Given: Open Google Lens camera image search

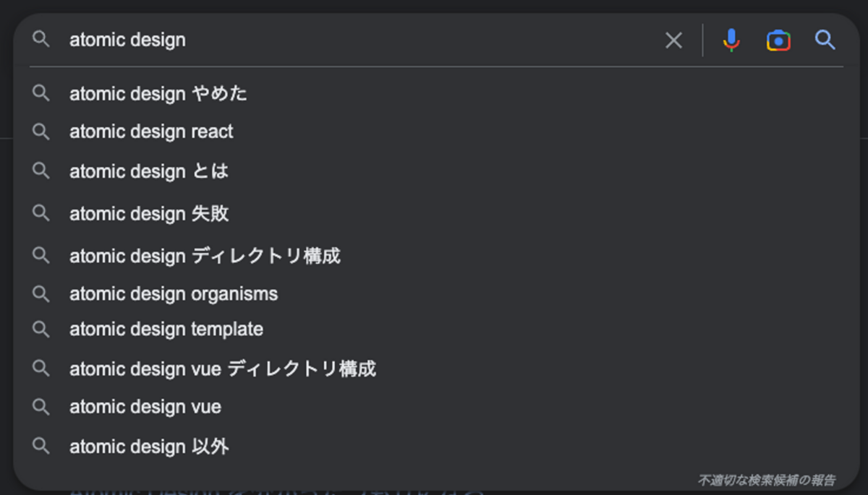Looking at the screenshot, I should pos(778,40).
